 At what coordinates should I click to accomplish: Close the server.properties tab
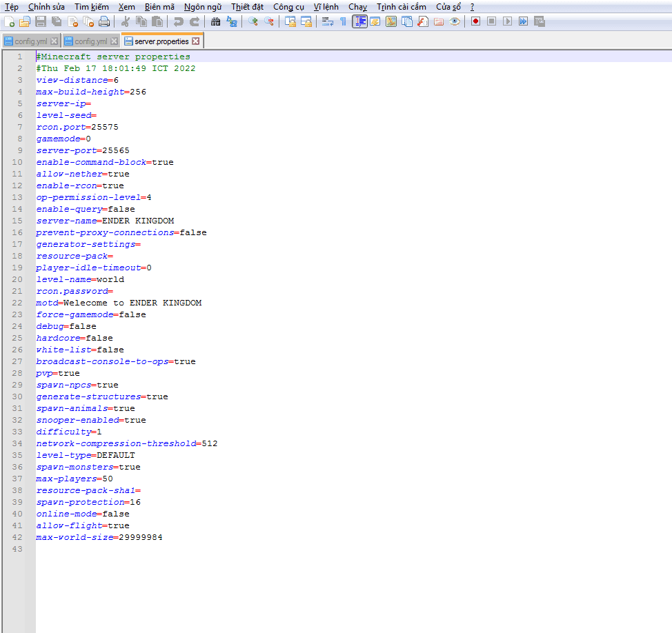(x=196, y=41)
